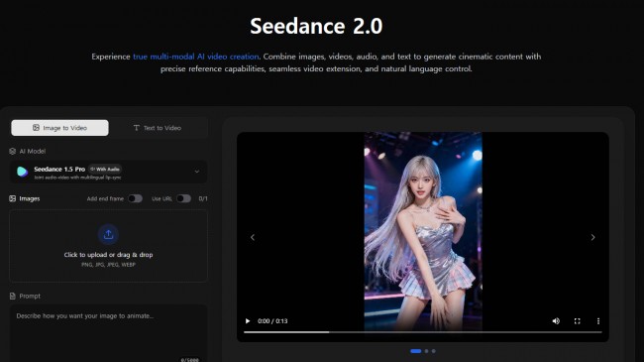The height and width of the screenshot is (362, 644).
Task: Go to the next carousel video
Action: 592,237
